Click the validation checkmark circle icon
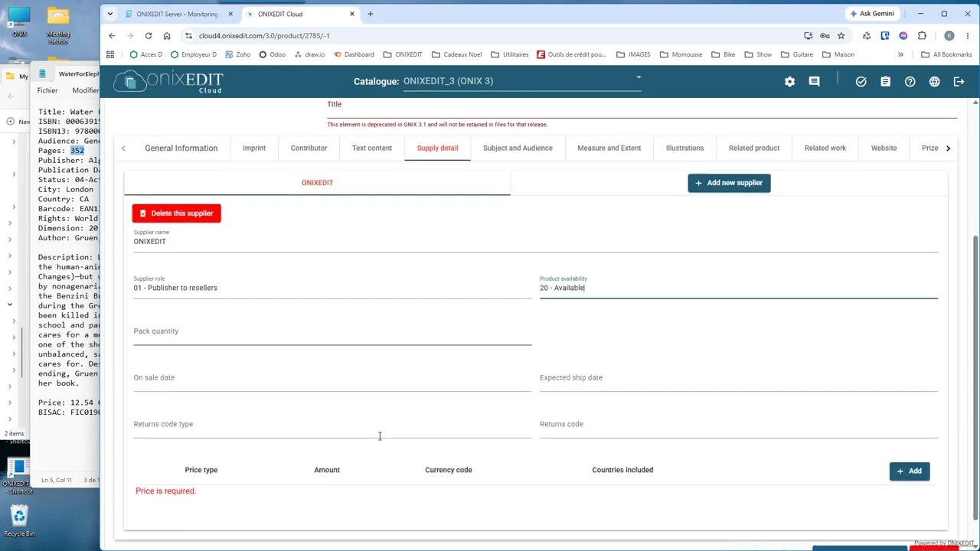Screen dimensions: 980x551 point(861,82)
